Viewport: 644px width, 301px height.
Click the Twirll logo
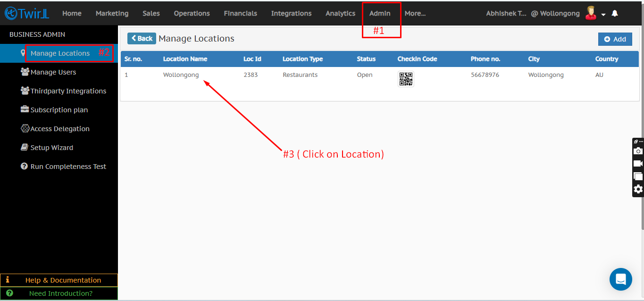tap(26, 13)
